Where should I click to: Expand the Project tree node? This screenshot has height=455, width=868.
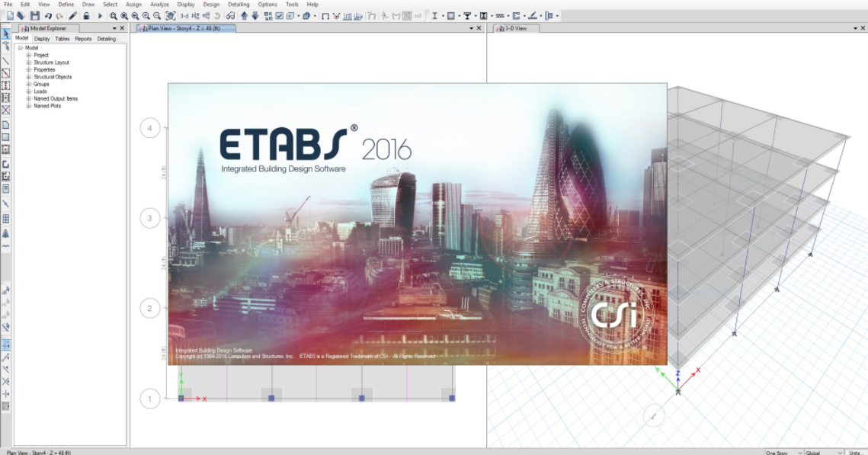pyautogui.click(x=29, y=56)
